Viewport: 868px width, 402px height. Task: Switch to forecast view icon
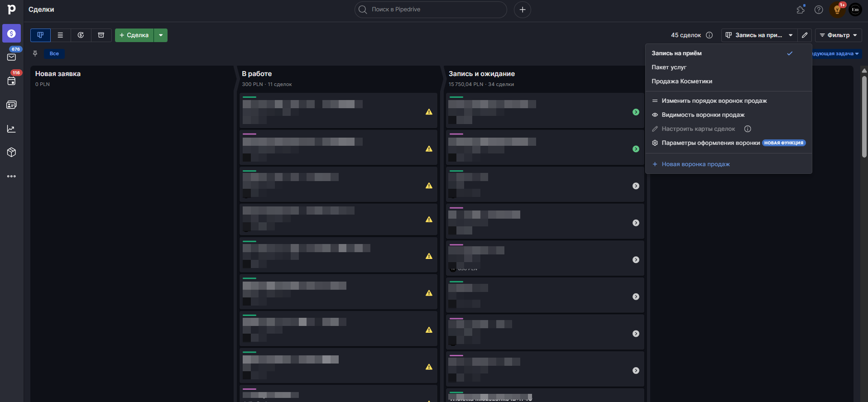tap(81, 35)
